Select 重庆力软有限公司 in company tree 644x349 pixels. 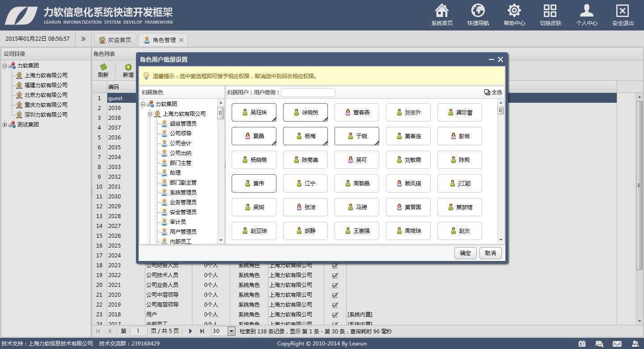(x=46, y=105)
